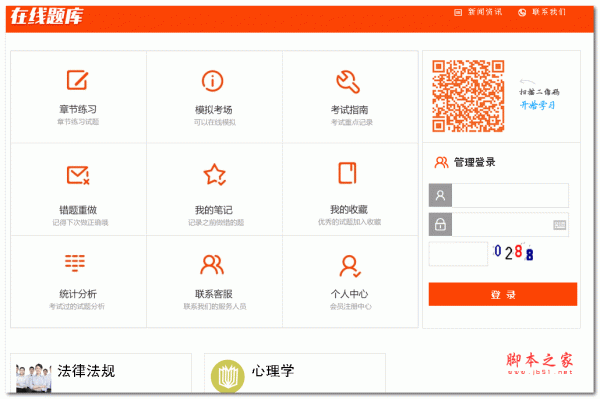Click the lock icon in password field
Viewport: 600px width, 399px height.
click(440, 224)
